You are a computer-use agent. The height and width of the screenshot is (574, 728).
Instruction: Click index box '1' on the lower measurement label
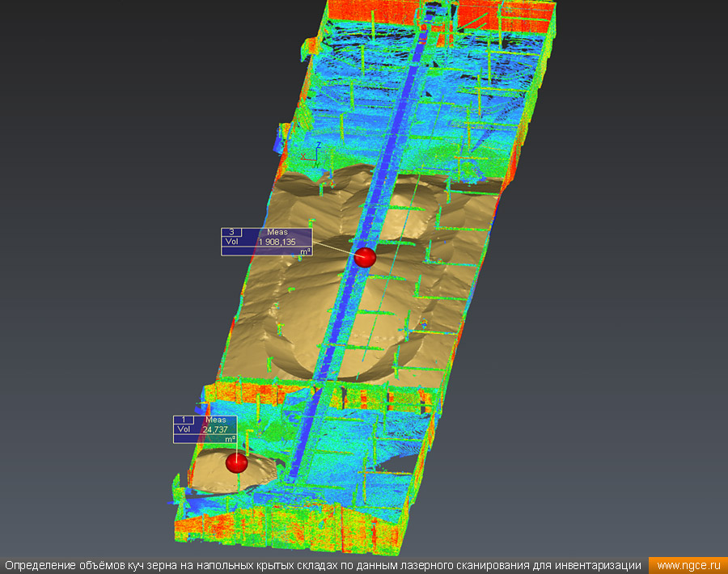click(184, 420)
